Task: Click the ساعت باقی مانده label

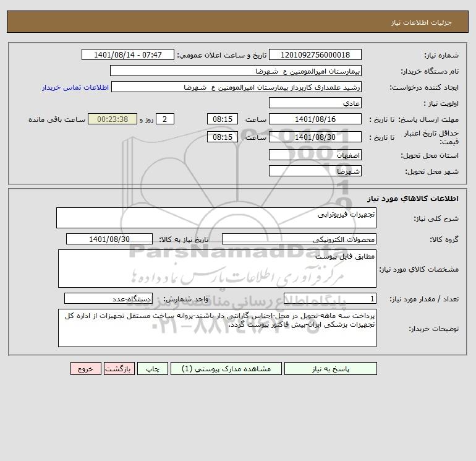Action: pyautogui.click(x=57, y=119)
